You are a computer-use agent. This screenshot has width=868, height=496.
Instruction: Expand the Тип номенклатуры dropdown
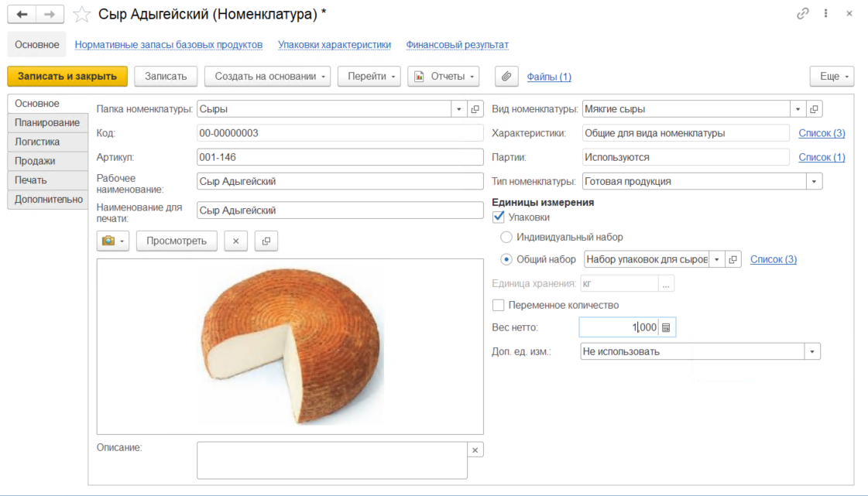tap(814, 181)
